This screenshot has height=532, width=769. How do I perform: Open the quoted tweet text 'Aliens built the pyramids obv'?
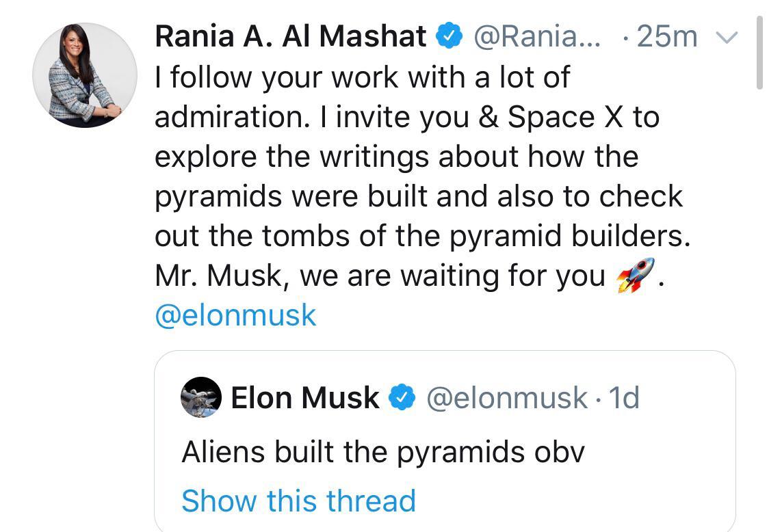click(383, 452)
